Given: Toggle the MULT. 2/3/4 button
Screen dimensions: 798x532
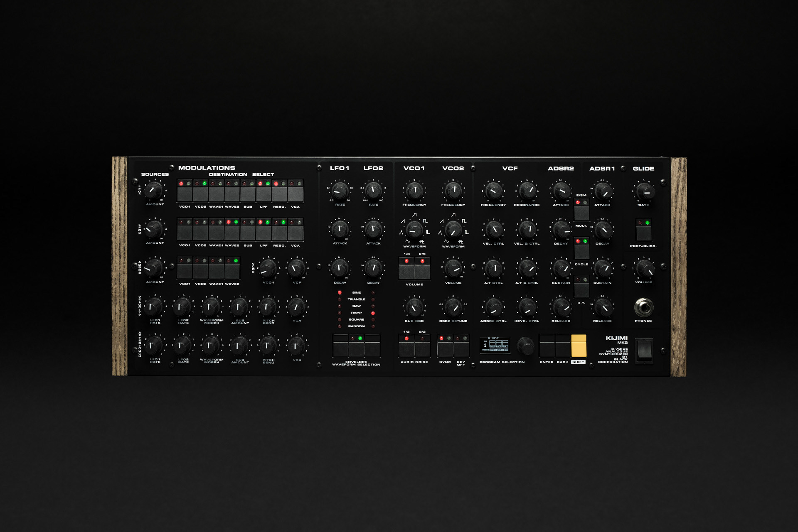Looking at the screenshot, I should coord(581,212).
